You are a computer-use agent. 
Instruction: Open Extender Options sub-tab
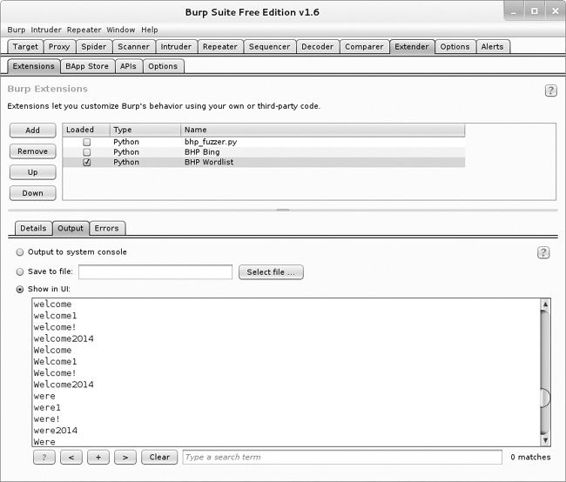(x=163, y=66)
